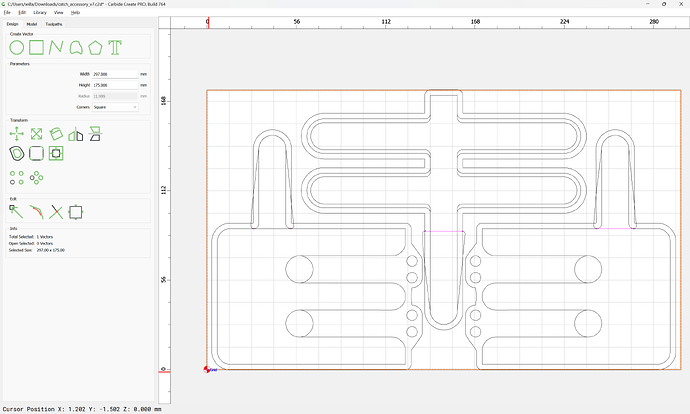Click the Width input field
This screenshot has height=414, width=690.
point(115,74)
